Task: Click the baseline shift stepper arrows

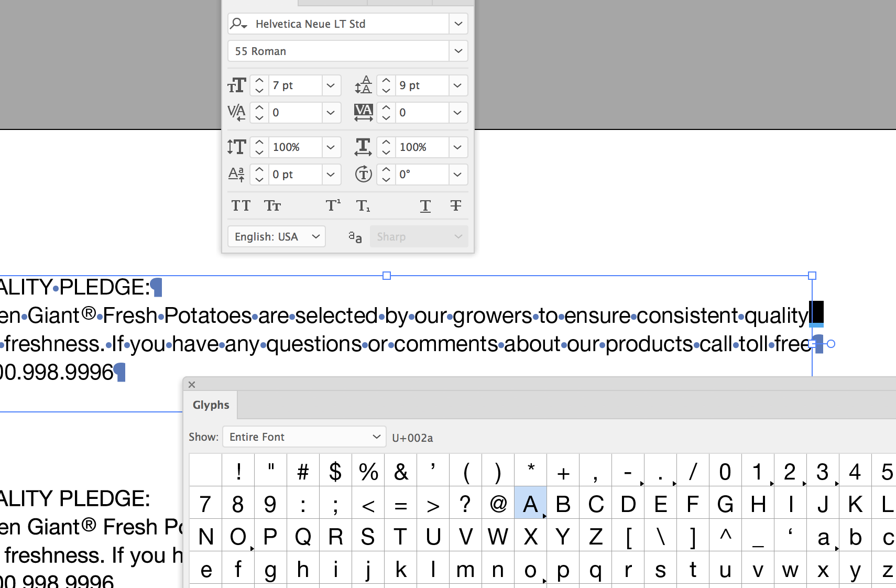Action: [259, 175]
